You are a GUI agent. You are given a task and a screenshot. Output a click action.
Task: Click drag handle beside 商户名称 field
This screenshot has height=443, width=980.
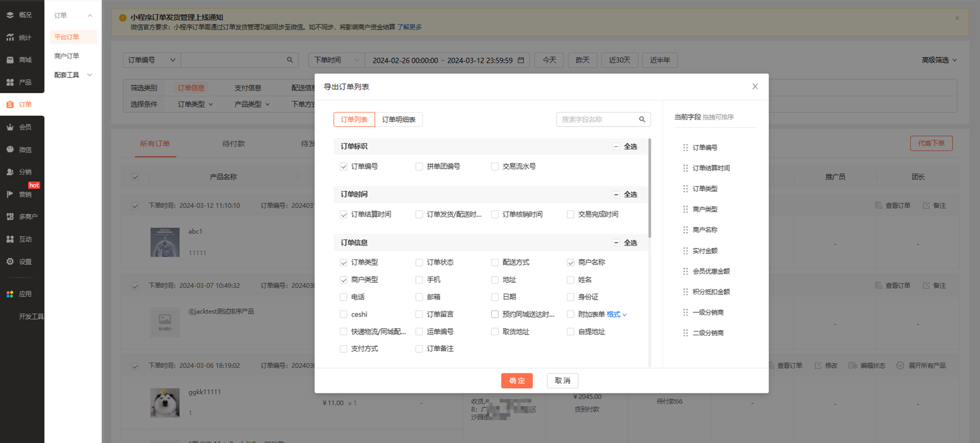[x=685, y=230]
